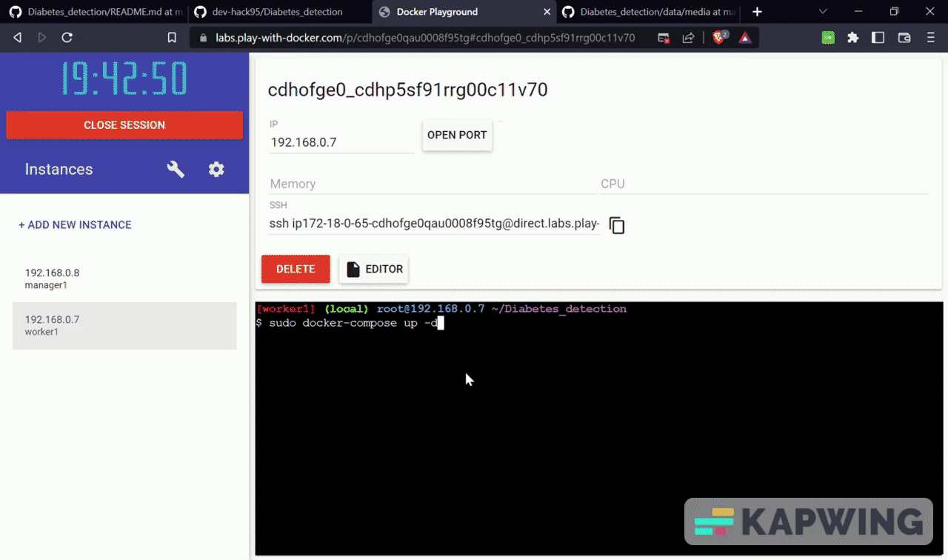Click the address bar URL
Image resolution: width=948 pixels, height=560 pixels.
pos(425,38)
